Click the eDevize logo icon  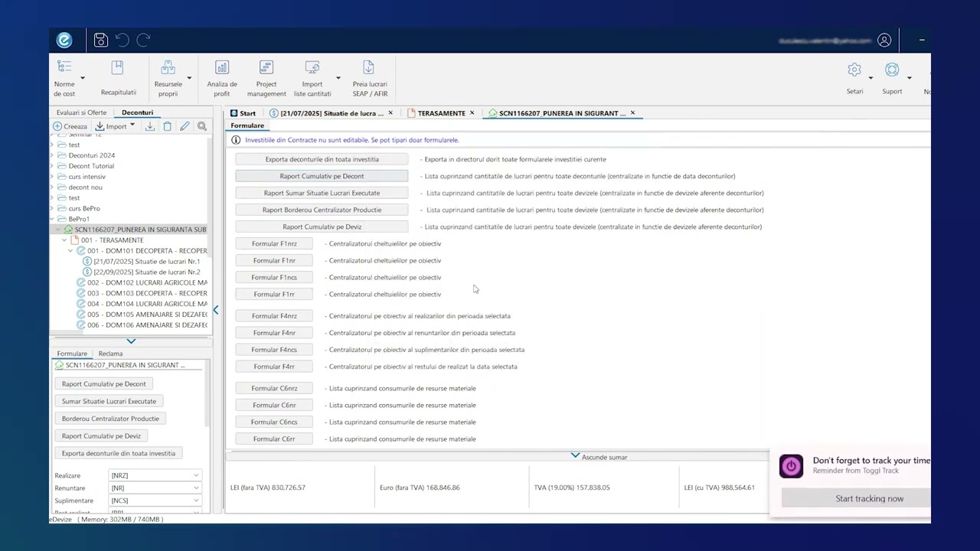(64, 40)
